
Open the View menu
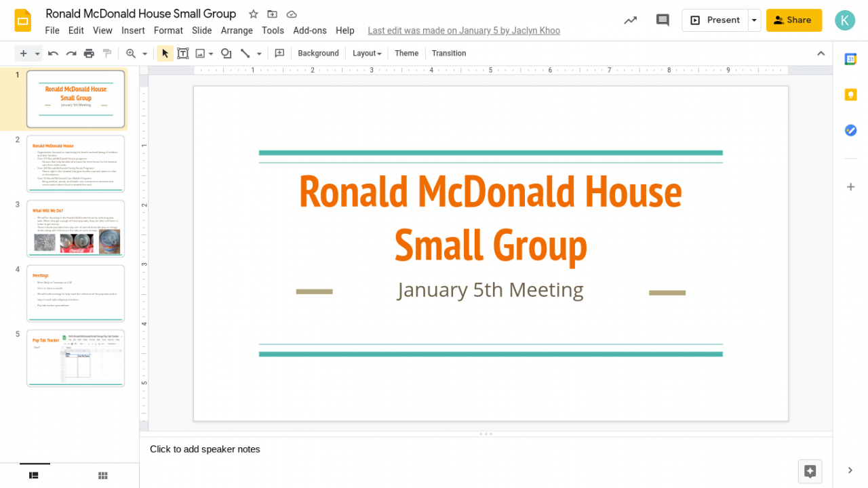click(x=102, y=30)
